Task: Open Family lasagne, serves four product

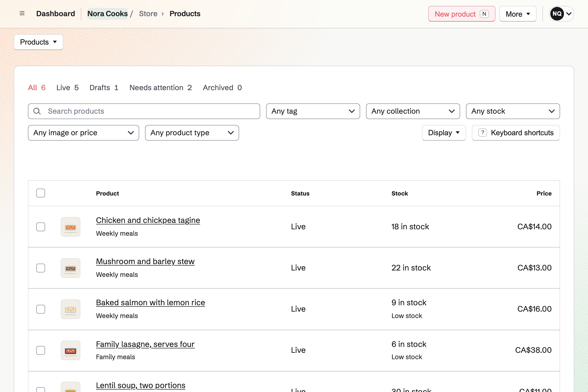Action: click(145, 344)
